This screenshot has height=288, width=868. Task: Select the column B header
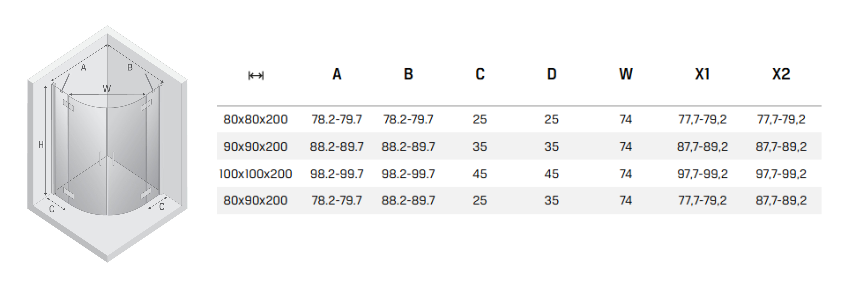point(408,74)
